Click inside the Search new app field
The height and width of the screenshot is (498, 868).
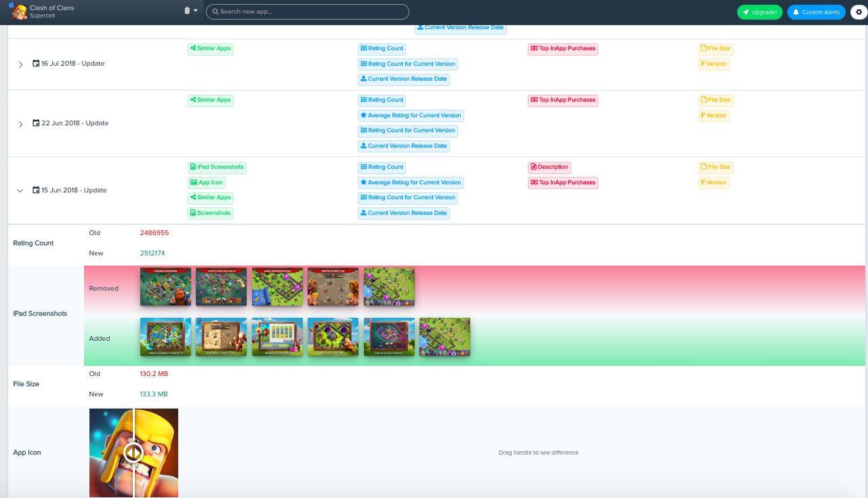click(307, 12)
